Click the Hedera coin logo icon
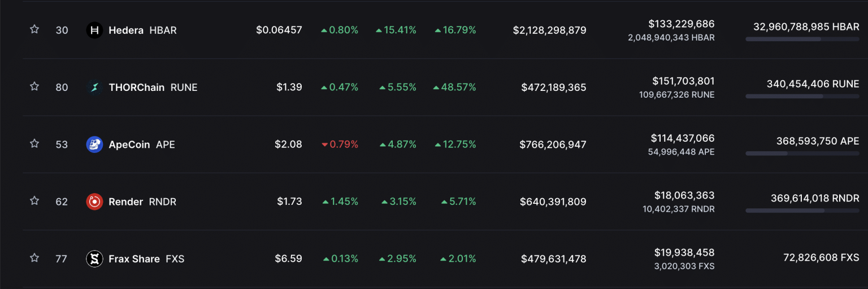 click(94, 30)
